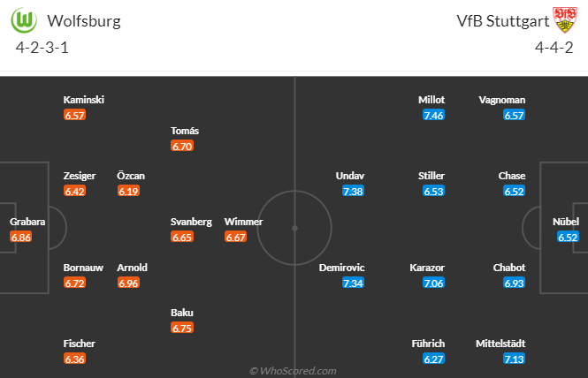588x378 pixels.
Task: Open Demirovic's player profile
Action: point(340,268)
